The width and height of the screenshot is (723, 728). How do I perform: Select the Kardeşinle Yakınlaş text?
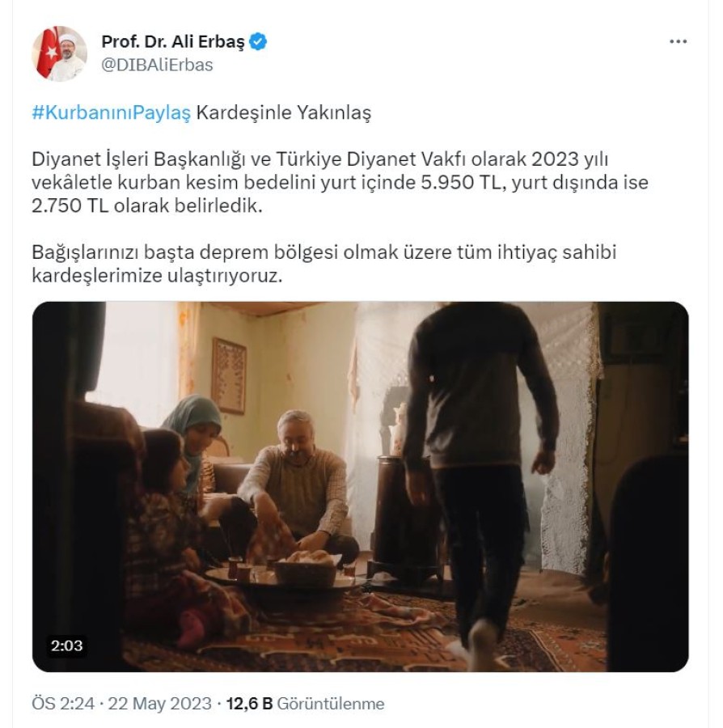click(284, 112)
